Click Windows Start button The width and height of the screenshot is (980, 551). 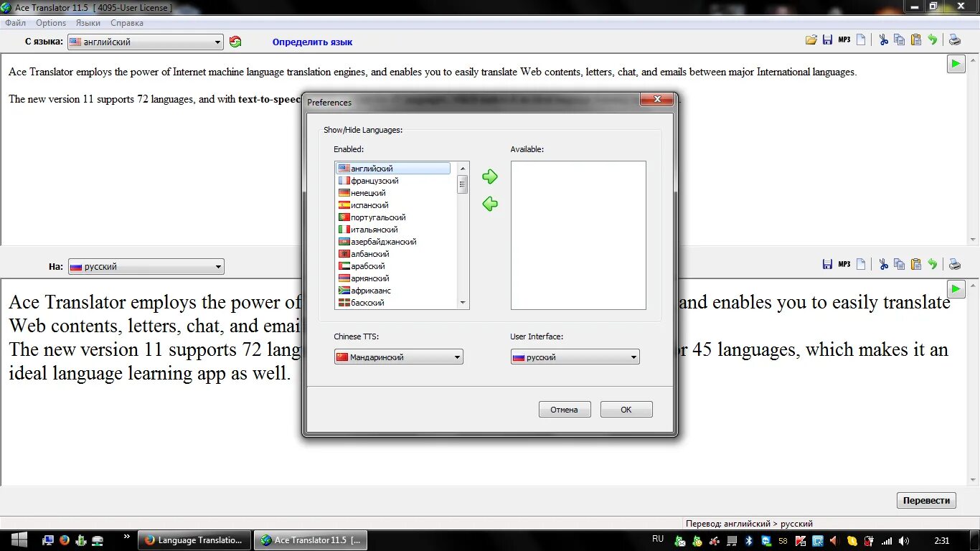pos(19,540)
